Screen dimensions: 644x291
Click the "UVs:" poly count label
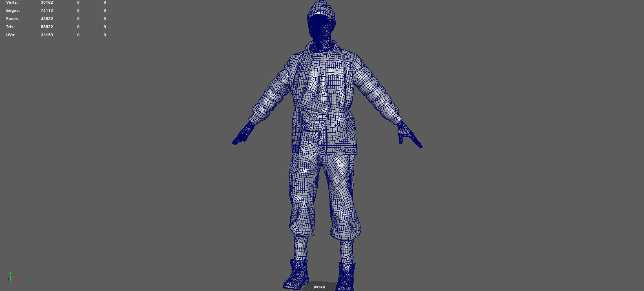point(11,35)
